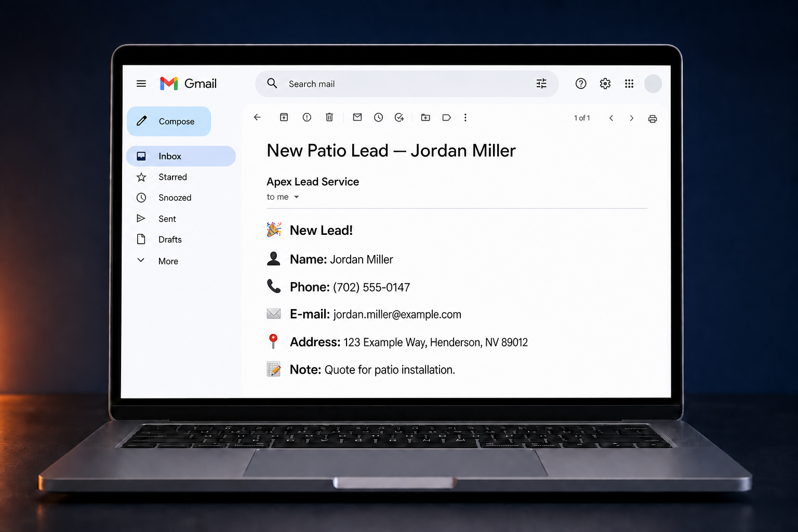Open the Starred folder
This screenshot has height=532, width=798.
[x=172, y=177]
